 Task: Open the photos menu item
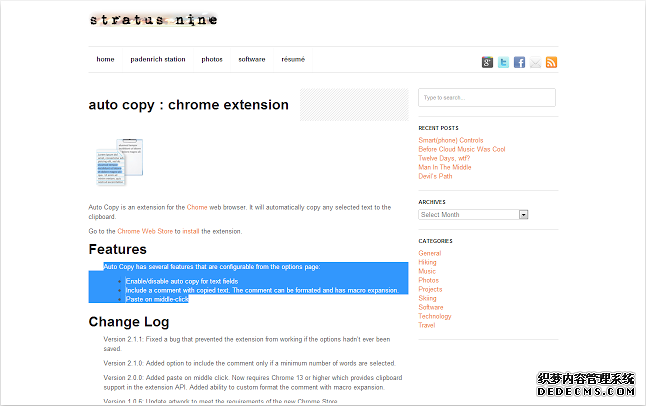pyautogui.click(x=212, y=59)
